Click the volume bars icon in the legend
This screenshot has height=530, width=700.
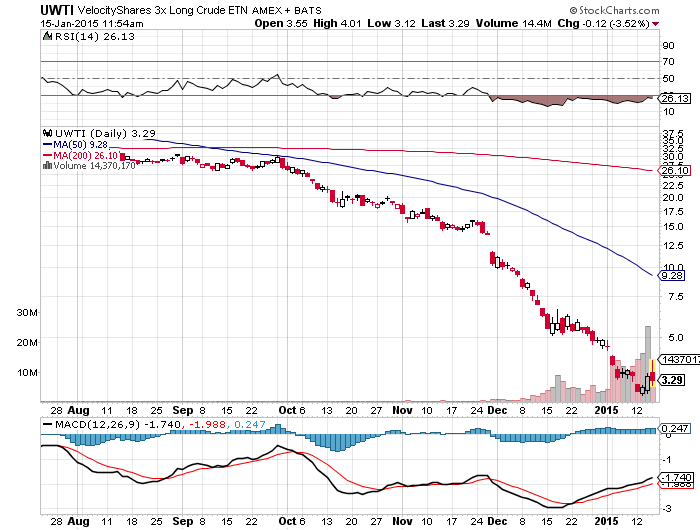pyautogui.click(x=47, y=166)
